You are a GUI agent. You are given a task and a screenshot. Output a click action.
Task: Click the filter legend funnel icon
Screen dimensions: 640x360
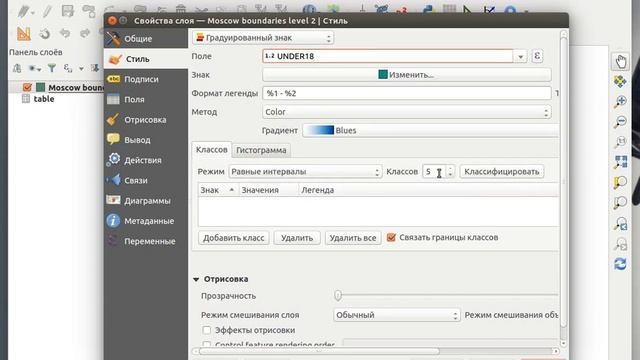(51, 68)
